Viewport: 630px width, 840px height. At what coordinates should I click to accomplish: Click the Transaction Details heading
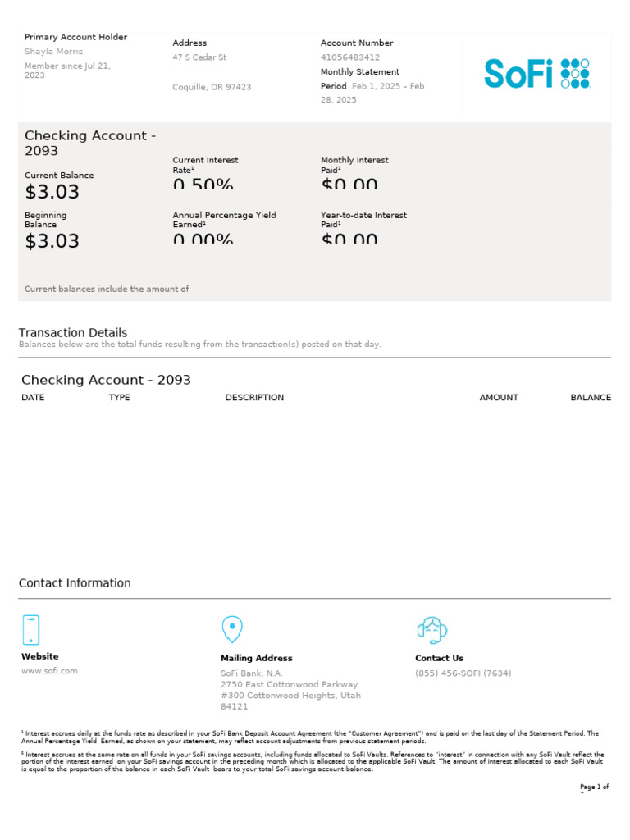[73, 333]
